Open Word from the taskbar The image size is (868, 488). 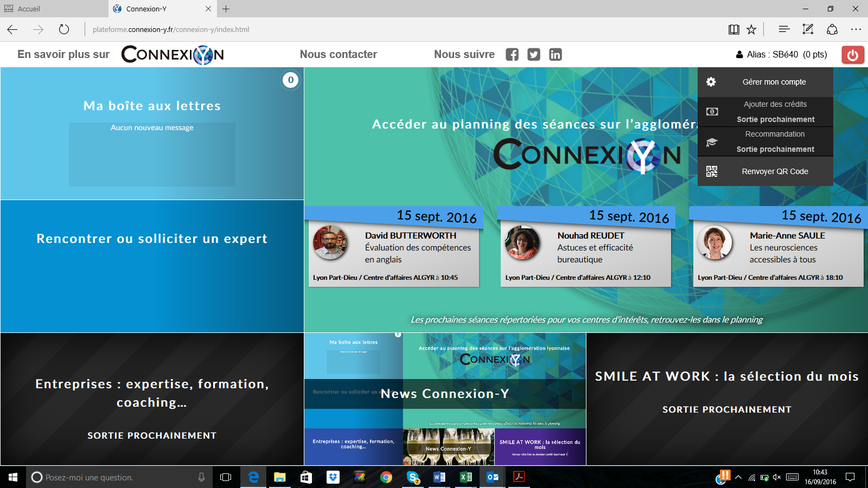439,477
